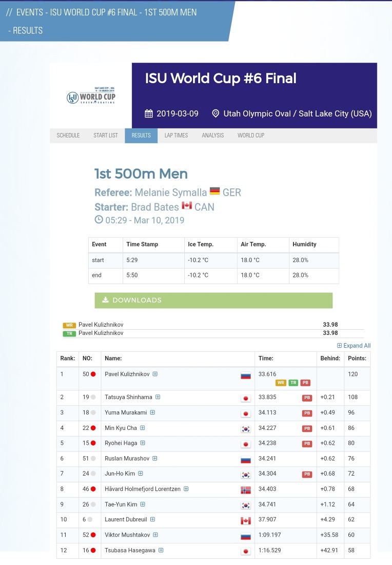
Task: Go to the Schedule tab
Action: coord(68,136)
